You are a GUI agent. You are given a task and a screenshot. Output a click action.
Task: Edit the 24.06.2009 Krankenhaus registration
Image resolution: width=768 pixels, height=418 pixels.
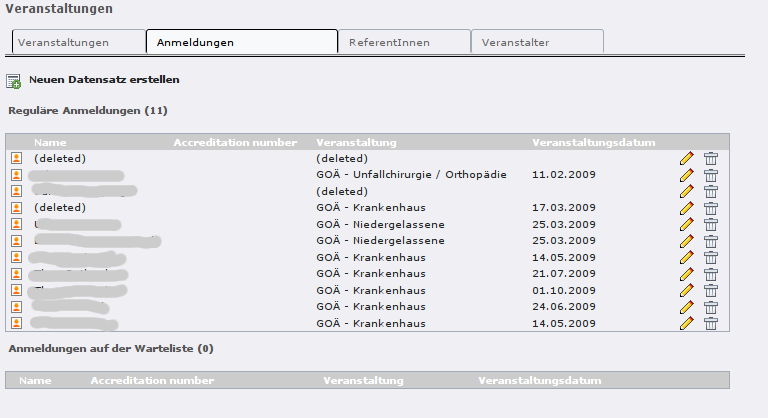686,307
